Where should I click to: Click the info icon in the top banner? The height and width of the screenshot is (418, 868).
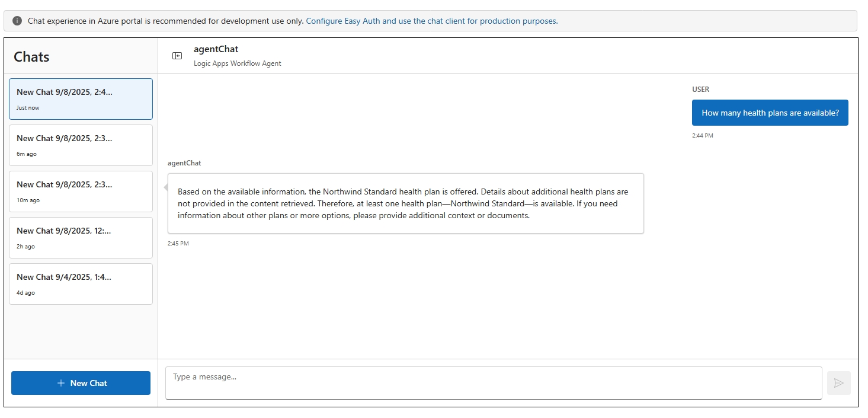(17, 21)
